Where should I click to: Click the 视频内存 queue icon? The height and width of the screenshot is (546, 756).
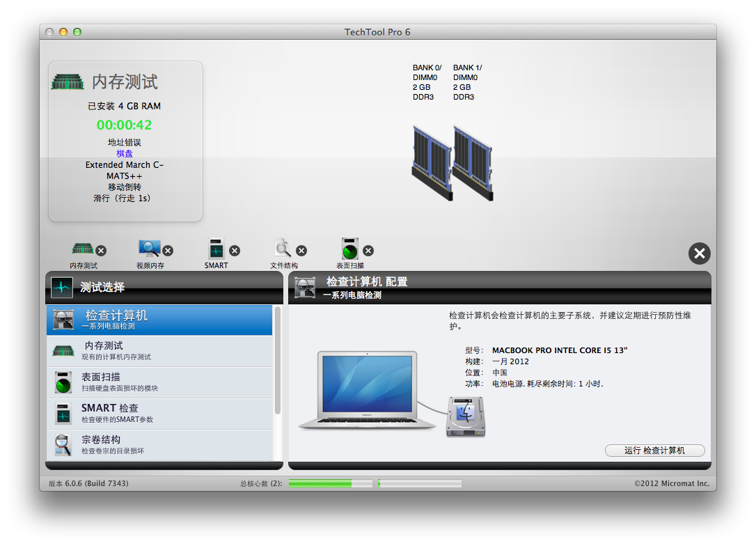pos(150,249)
